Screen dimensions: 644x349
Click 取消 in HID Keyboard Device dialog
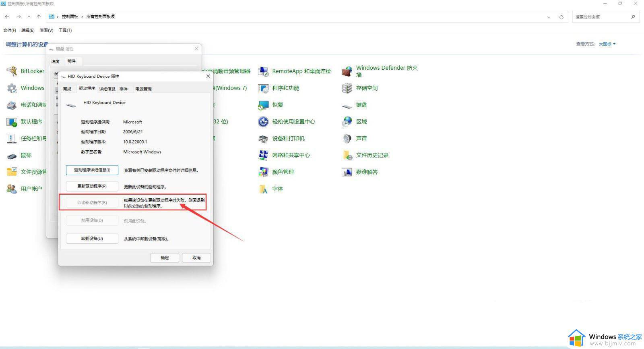pyautogui.click(x=196, y=258)
